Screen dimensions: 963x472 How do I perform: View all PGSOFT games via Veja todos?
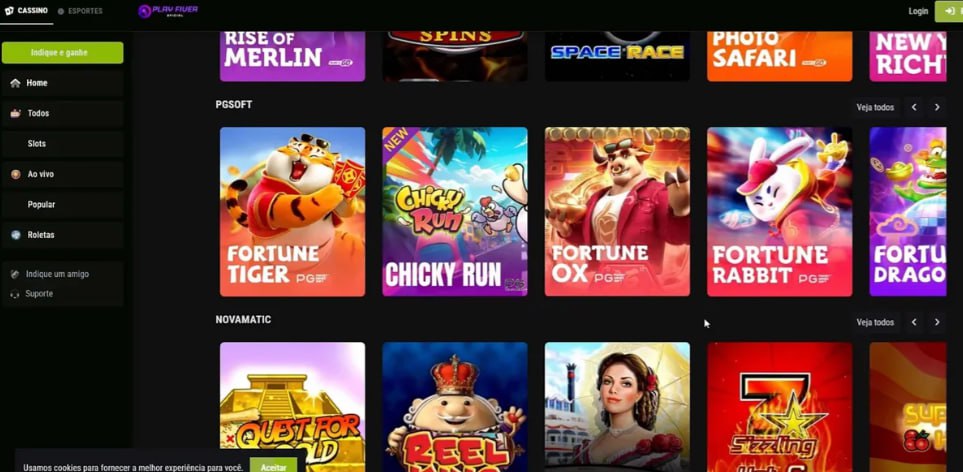pos(875,107)
